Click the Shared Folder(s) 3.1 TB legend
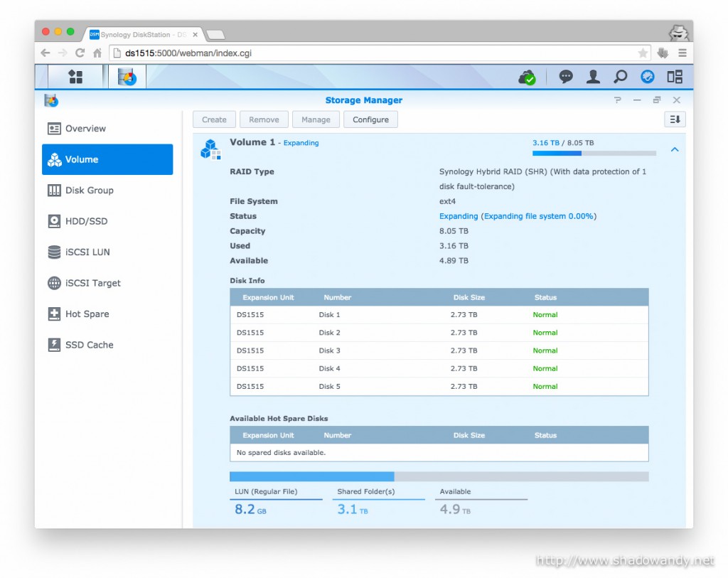The image size is (728, 578). 378,501
